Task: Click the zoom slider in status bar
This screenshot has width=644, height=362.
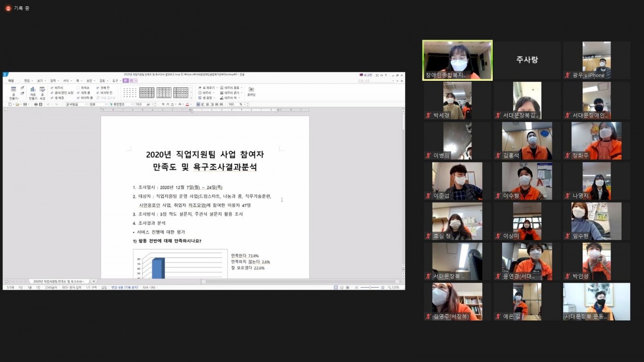Action: tap(370, 288)
